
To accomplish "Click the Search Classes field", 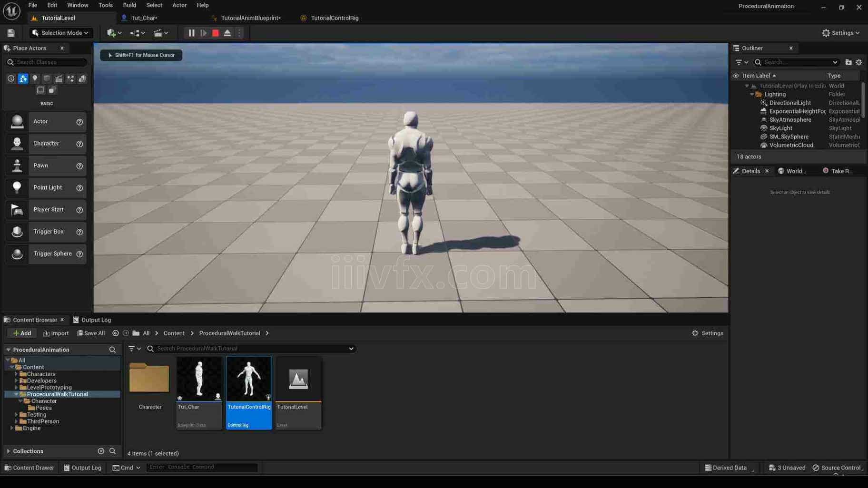I will (46, 62).
